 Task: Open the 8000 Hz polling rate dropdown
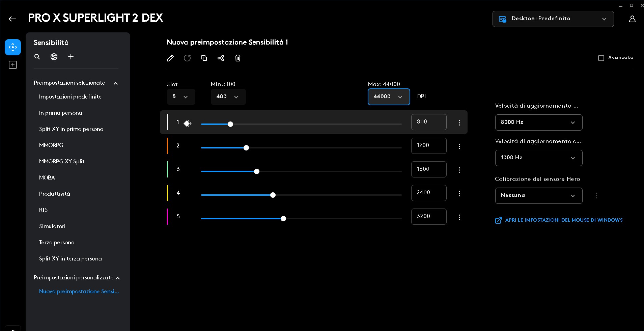(538, 122)
